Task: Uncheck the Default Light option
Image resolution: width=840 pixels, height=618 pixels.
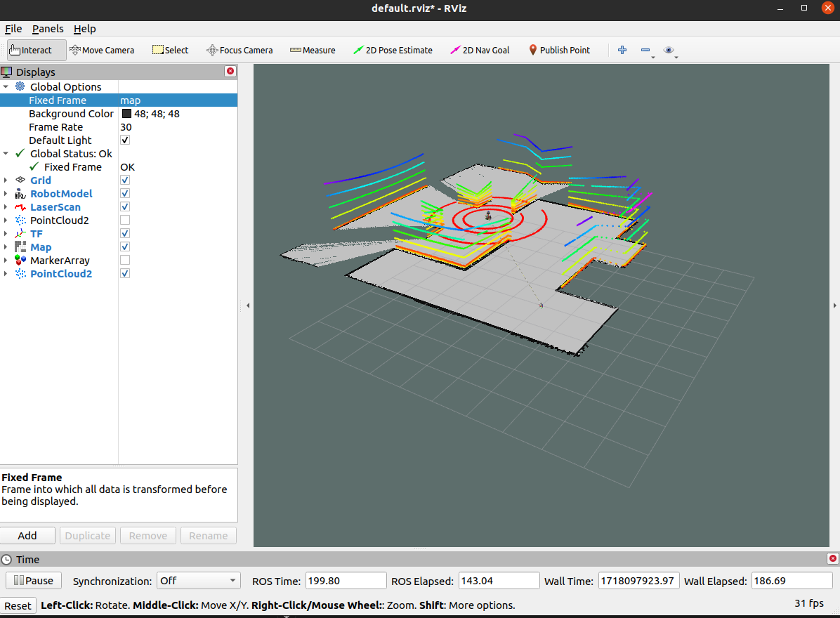Action: [x=125, y=140]
